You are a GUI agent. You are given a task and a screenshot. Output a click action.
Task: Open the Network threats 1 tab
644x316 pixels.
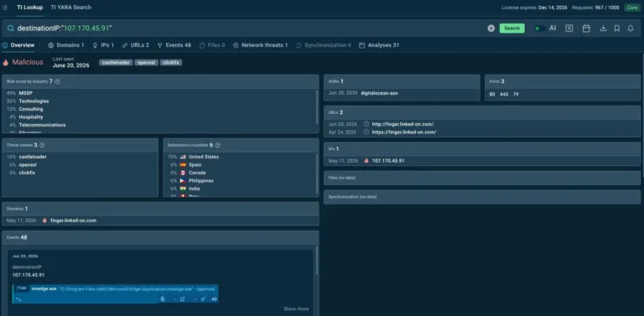tap(261, 45)
